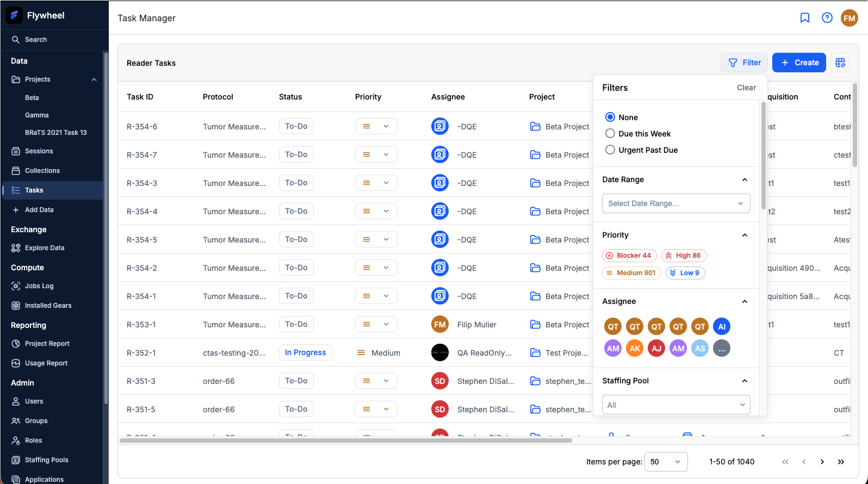
Task: Collapse the Projects tree chevron
Action: 94,79
